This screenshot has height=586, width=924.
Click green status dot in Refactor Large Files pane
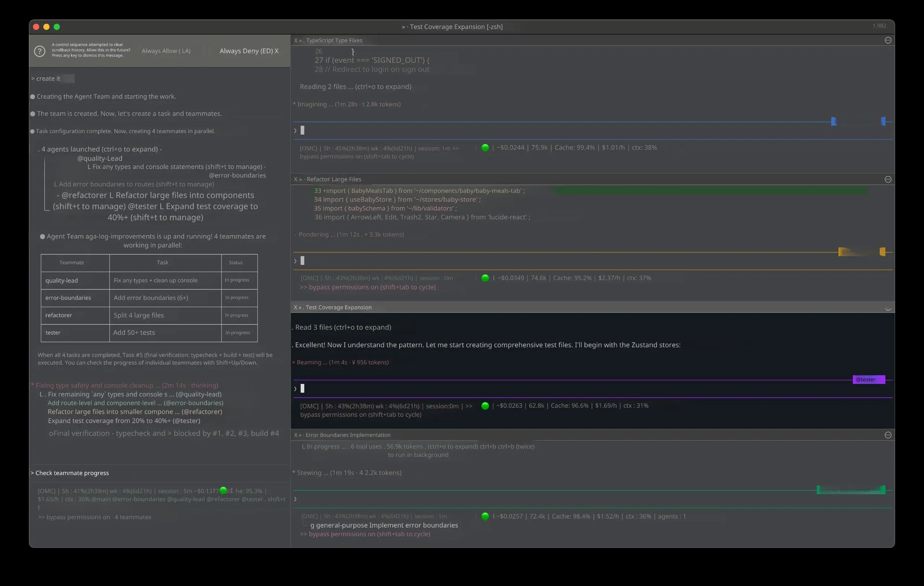(485, 278)
